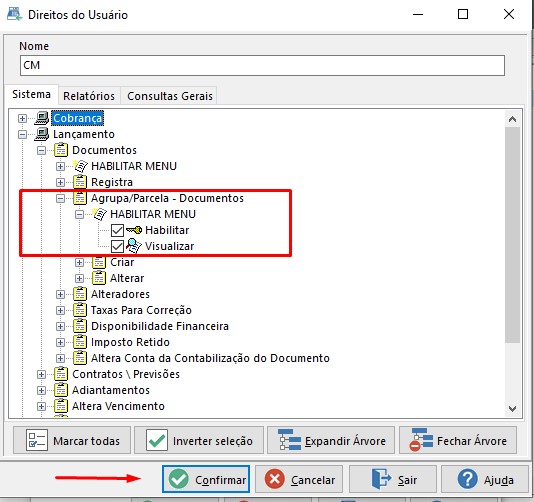Expand HABILITAR MENU node above Registra
Image resolution: width=534 pixels, height=502 pixels.
60,166
